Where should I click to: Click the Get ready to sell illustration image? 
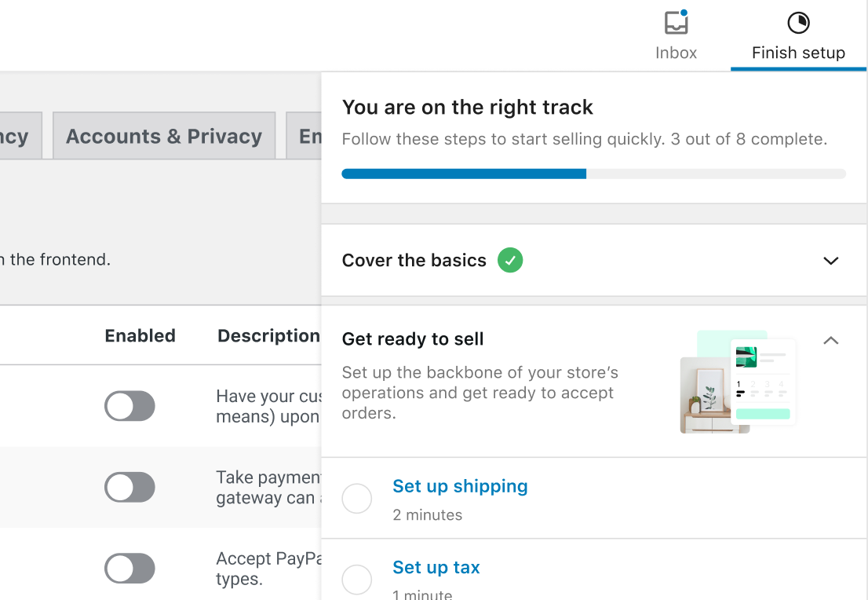[x=738, y=382]
